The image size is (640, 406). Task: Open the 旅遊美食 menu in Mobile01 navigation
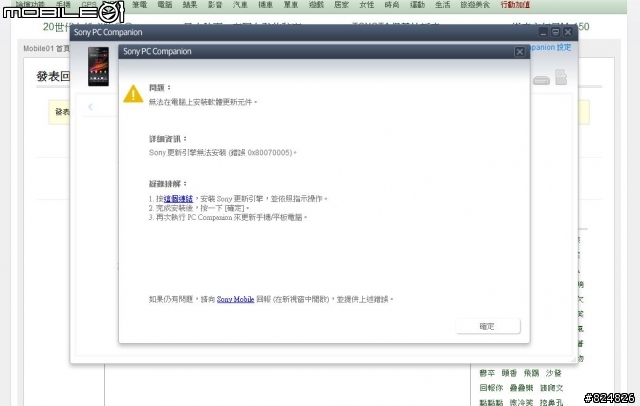pyautogui.click(x=475, y=5)
